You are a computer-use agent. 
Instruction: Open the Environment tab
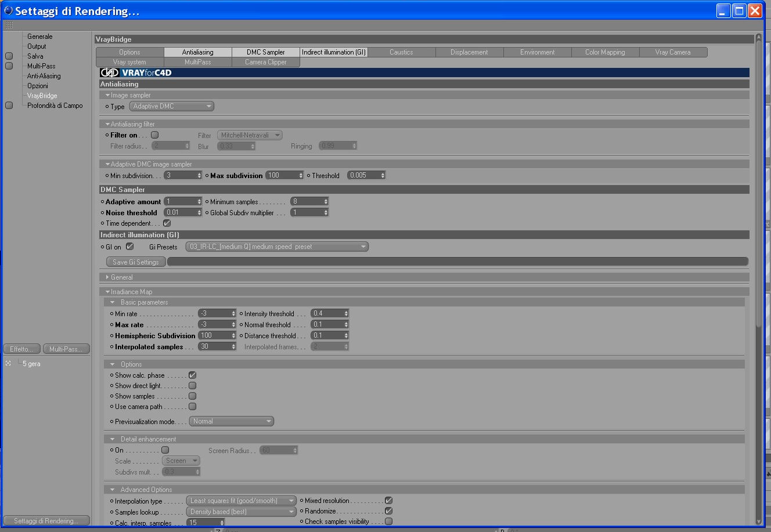(538, 52)
